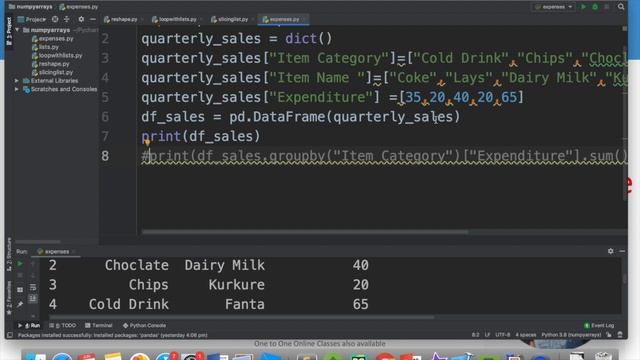Expand the External Libraries node arrow
Viewport: 640px width, 360px height.
click(17, 81)
